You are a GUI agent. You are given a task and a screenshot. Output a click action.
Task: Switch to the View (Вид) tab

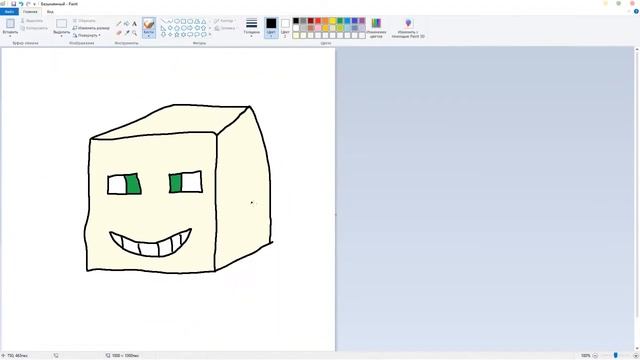(x=50, y=11)
